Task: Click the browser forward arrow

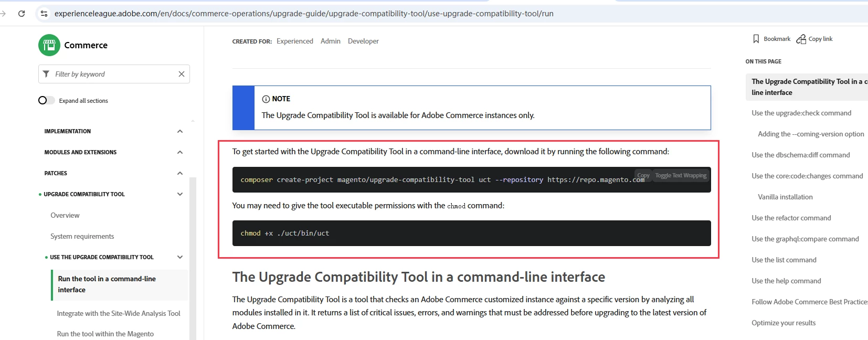Action: click(3, 14)
